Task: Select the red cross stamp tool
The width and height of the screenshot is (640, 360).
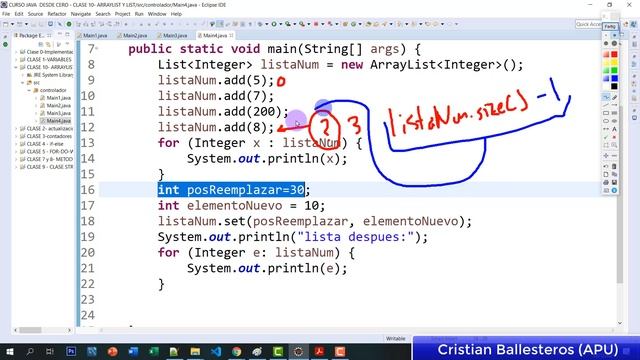Action: click(x=614, y=137)
